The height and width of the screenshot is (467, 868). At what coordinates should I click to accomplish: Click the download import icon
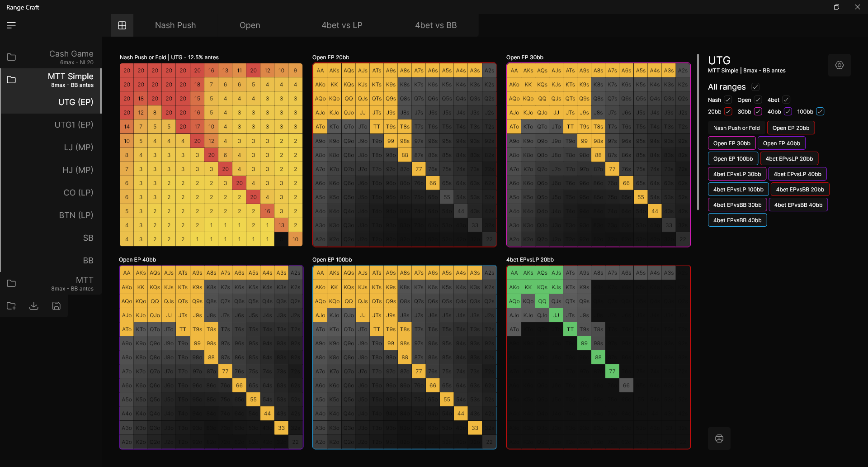coord(34,306)
